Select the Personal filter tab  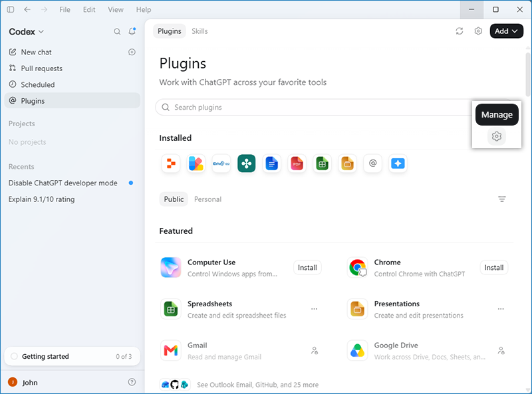pos(207,199)
